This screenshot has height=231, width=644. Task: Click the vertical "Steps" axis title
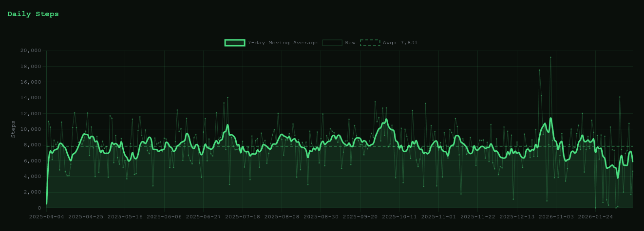(14, 129)
